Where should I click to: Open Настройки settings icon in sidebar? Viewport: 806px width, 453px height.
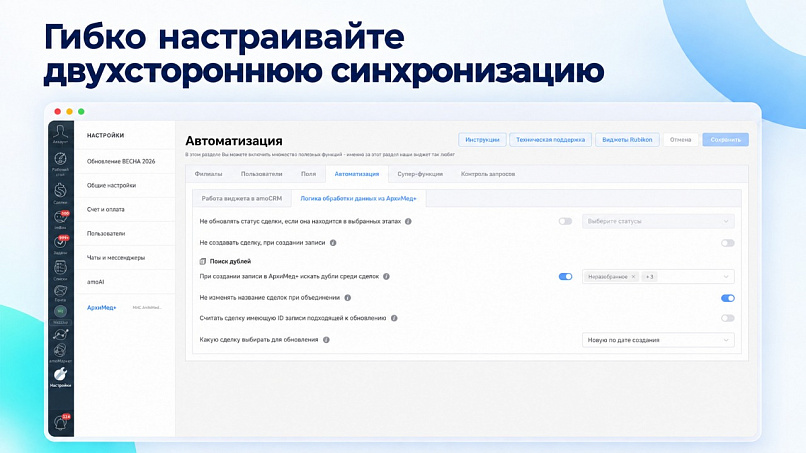[61, 374]
